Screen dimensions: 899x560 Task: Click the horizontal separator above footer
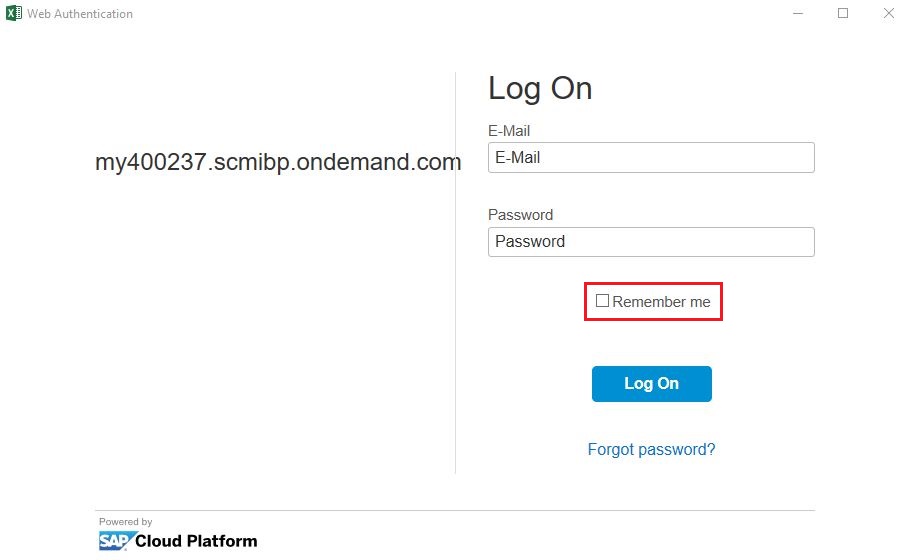[455, 510]
